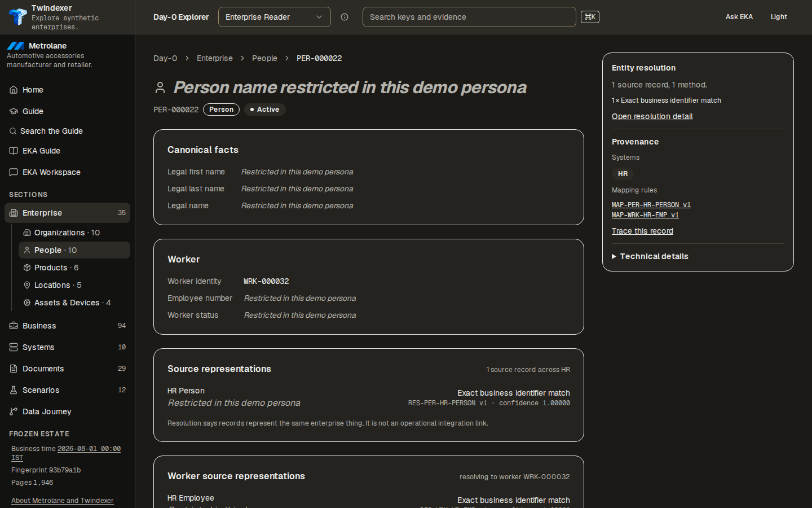The width and height of the screenshot is (812, 508).
Task: Open the Systems section
Action: pyautogui.click(x=67, y=347)
